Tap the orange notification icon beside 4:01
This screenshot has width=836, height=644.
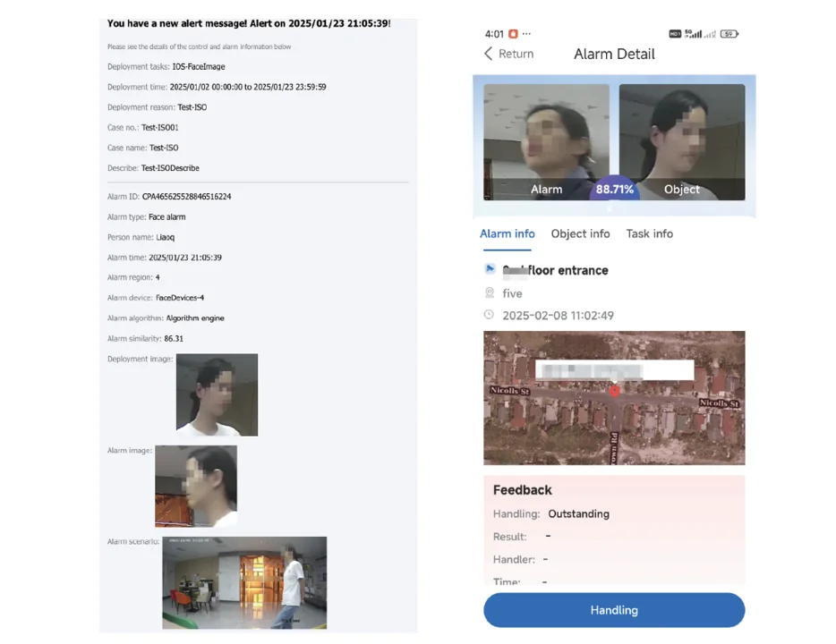(x=513, y=34)
